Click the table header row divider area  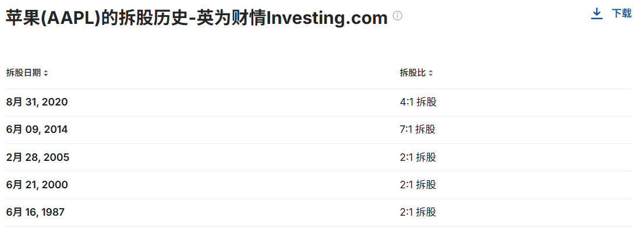319,89
